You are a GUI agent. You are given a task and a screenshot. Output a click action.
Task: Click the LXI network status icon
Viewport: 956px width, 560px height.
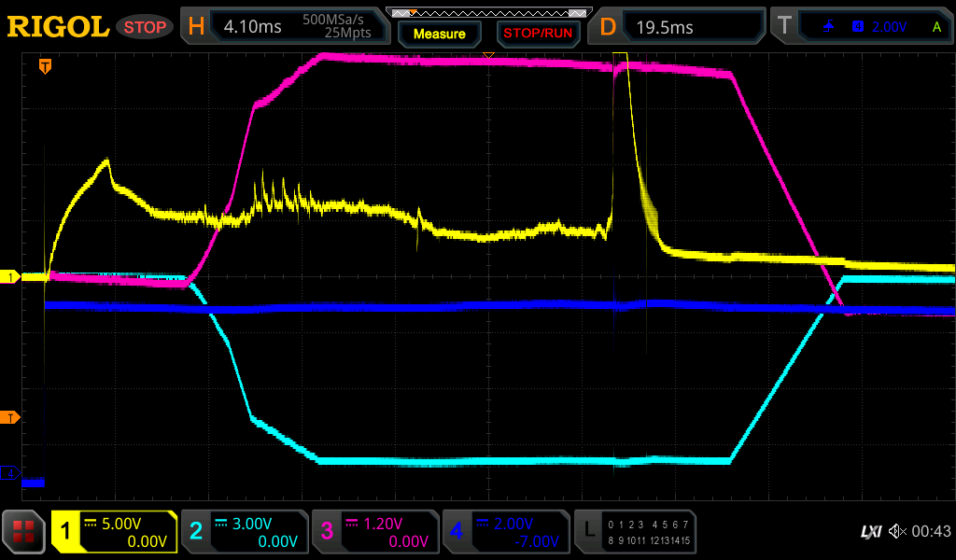[870, 532]
